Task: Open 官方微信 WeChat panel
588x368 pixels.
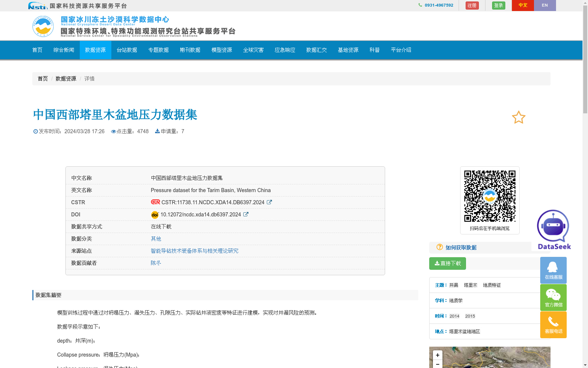Action: pyautogui.click(x=553, y=297)
